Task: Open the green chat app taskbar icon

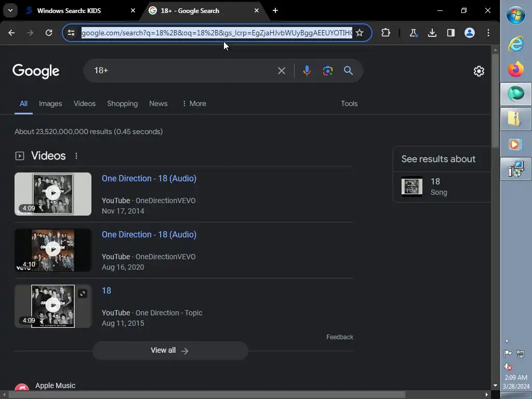Action: [x=516, y=94]
